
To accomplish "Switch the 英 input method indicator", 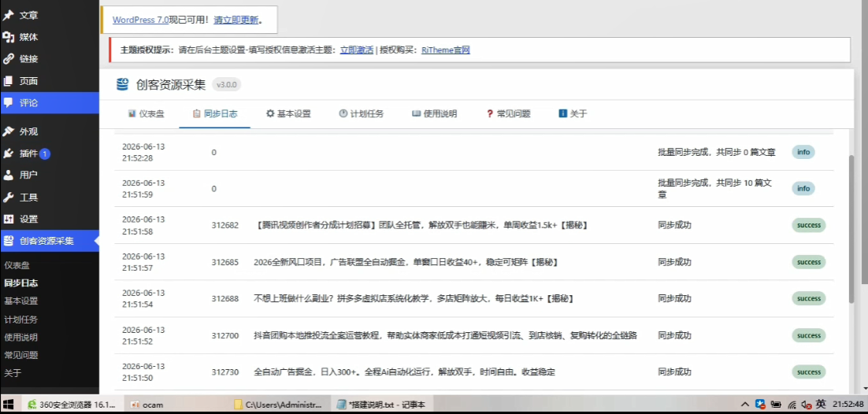I will pyautogui.click(x=821, y=405).
